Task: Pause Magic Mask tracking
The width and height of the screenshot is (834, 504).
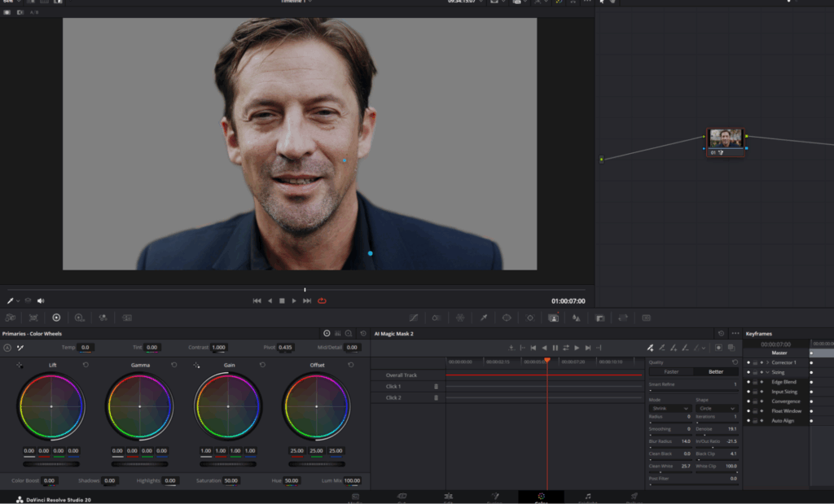Action: pos(555,348)
